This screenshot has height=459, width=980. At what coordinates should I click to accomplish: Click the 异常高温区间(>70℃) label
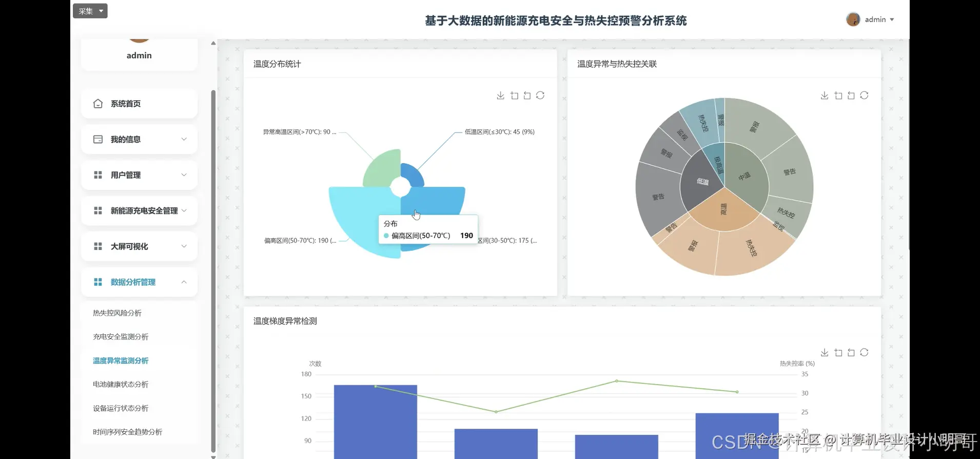(x=300, y=132)
